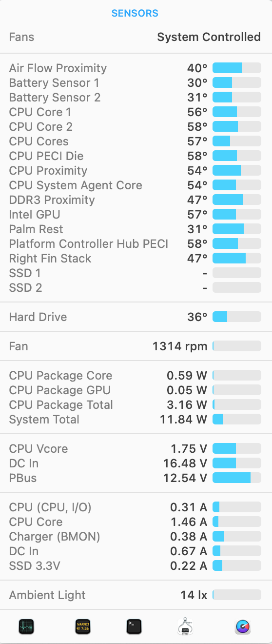Screen dimensions: 272x644
Task: Click the Fans System Controlled row
Action: point(136,37)
